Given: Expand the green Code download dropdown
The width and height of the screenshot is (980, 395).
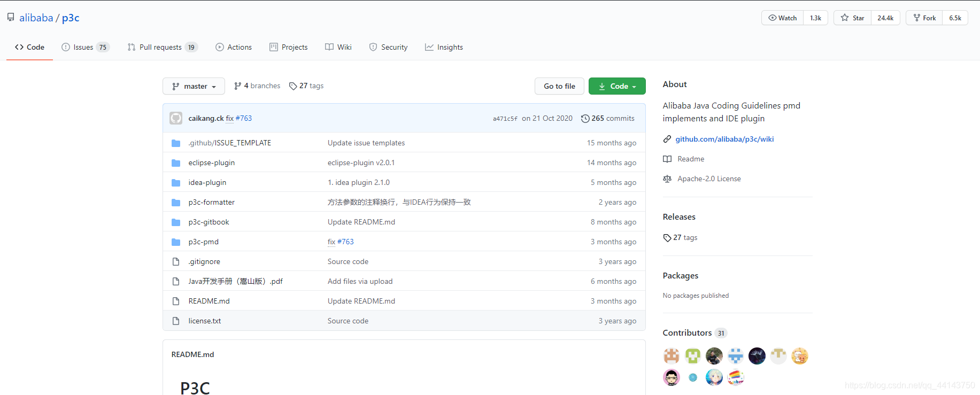Looking at the screenshot, I should click(617, 86).
